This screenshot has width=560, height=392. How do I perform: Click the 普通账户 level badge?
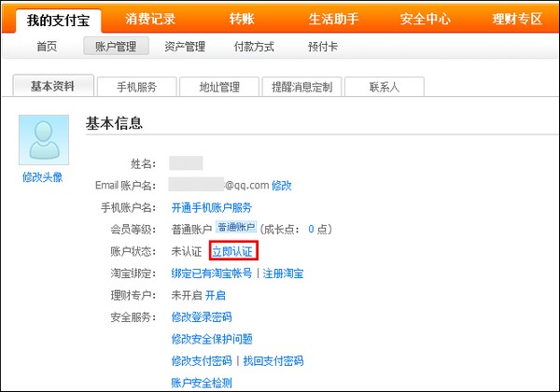(x=236, y=228)
